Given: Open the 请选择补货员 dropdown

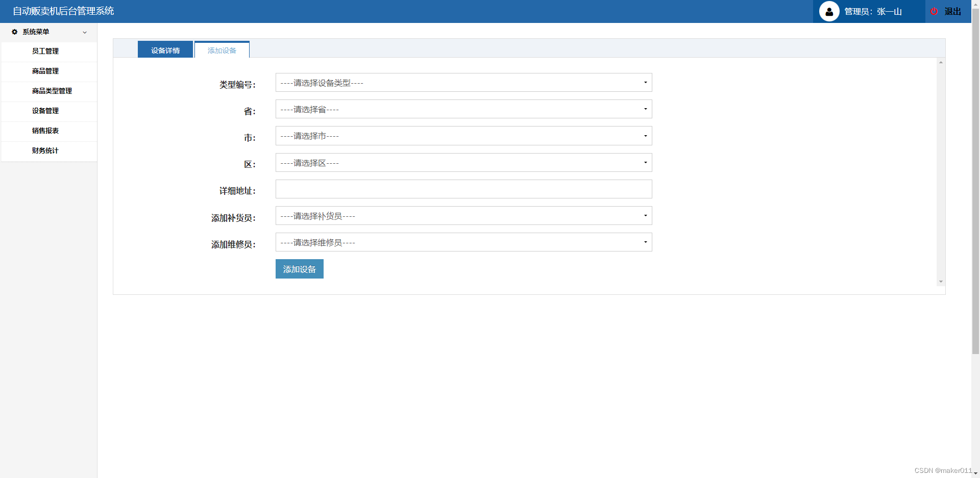Looking at the screenshot, I should coord(463,216).
